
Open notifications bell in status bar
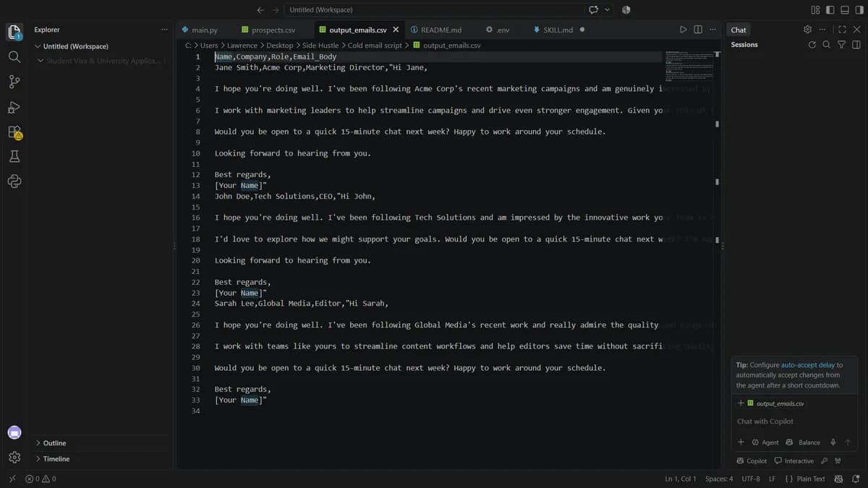tap(855, 479)
